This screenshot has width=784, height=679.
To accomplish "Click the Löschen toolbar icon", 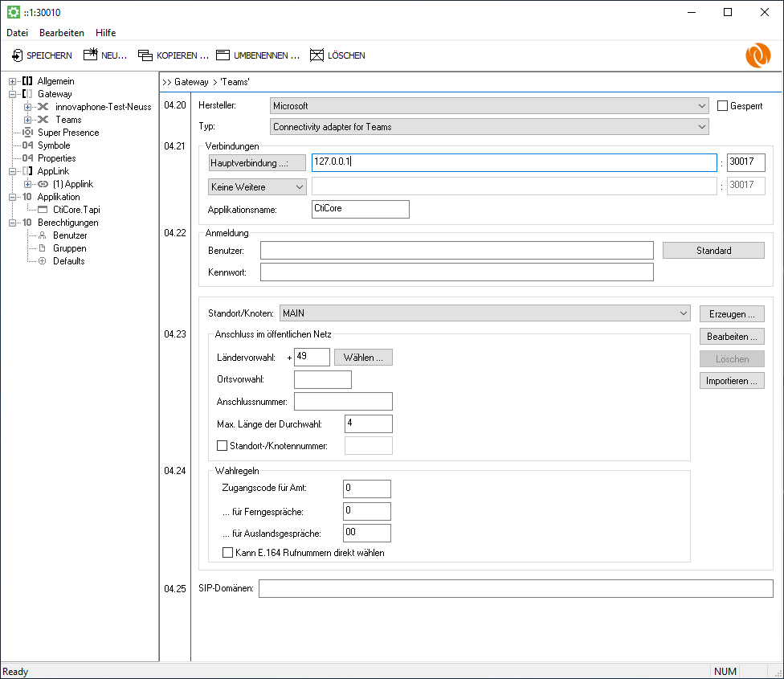I will 316,55.
